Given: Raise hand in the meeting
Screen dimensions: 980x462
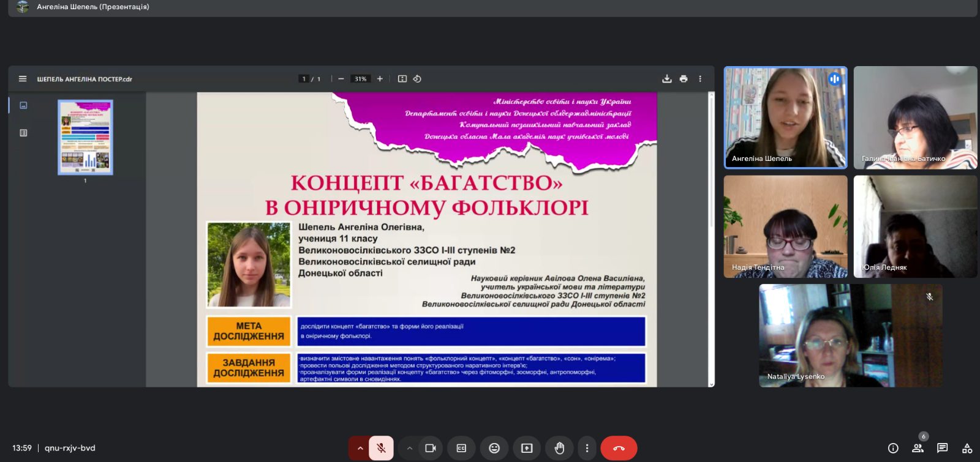Looking at the screenshot, I should click(559, 448).
